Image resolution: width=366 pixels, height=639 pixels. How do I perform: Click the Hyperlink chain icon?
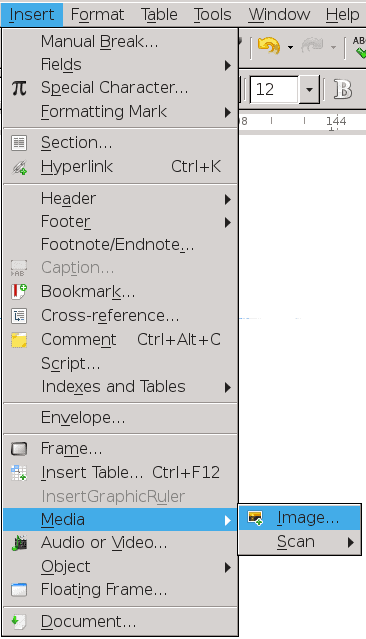(19, 167)
